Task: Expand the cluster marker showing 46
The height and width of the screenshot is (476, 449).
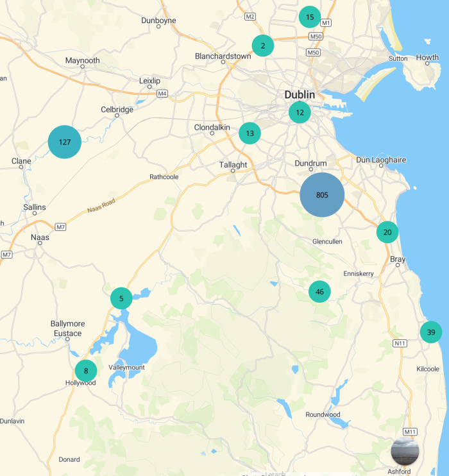Action: coord(319,292)
